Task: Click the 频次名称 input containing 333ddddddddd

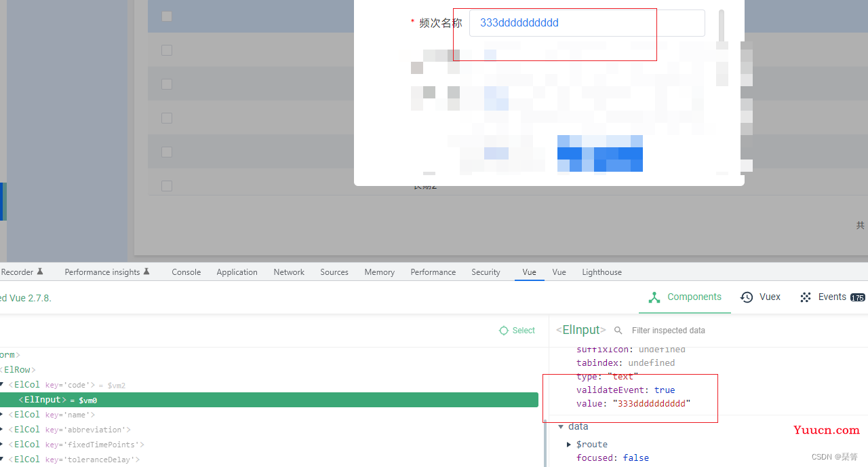Action: pyautogui.click(x=587, y=23)
